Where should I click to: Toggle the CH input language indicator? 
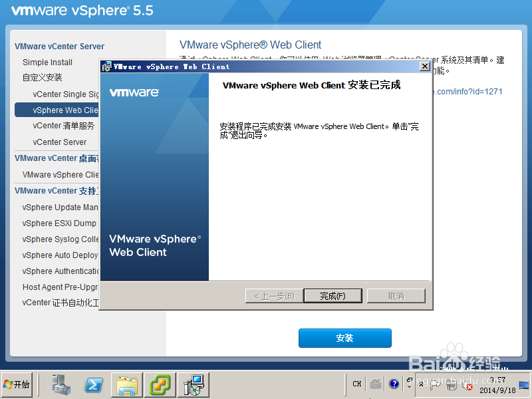tap(356, 384)
